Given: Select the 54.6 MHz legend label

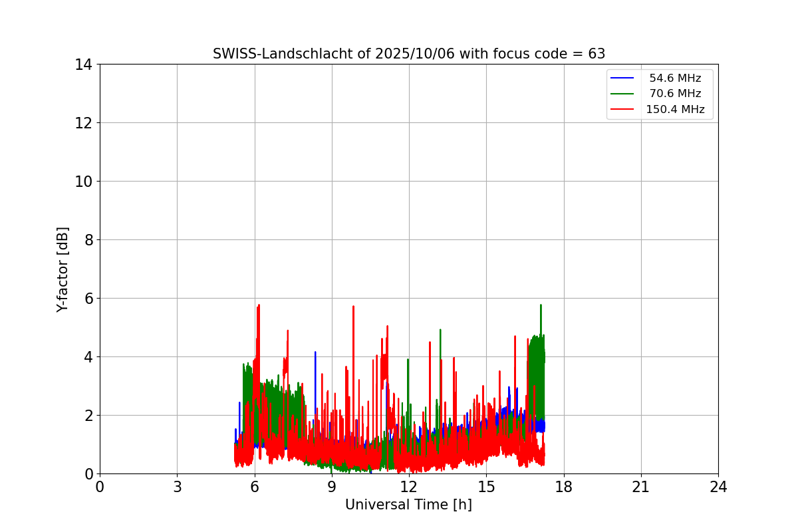Looking at the screenshot, I should click(x=675, y=78).
